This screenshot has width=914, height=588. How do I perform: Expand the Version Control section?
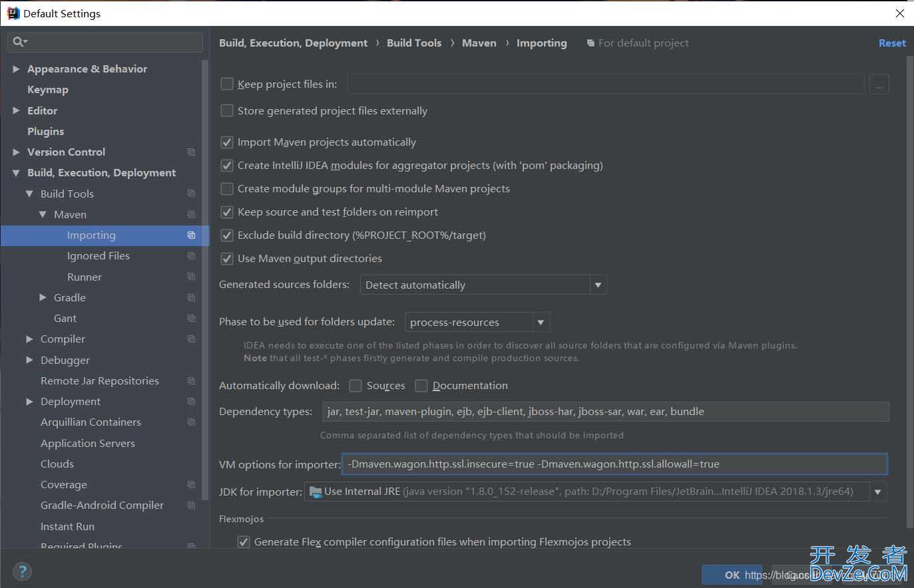click(16, 152)
